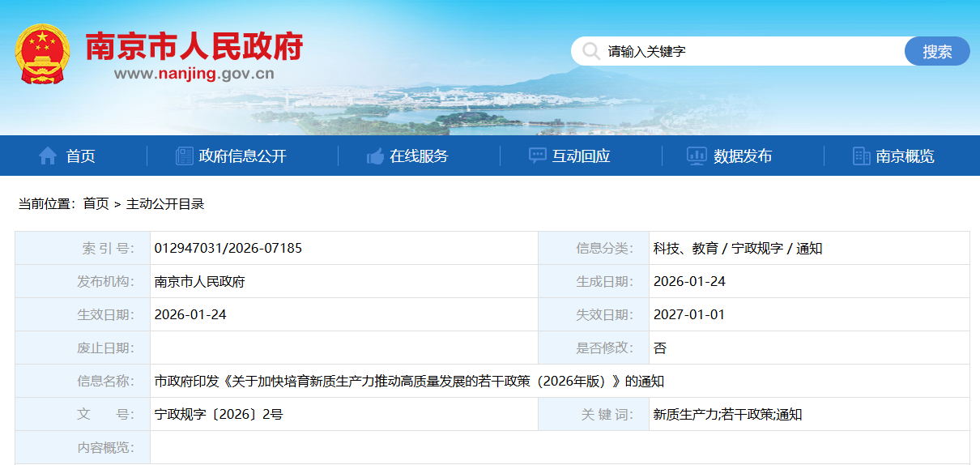This screenshot has height=465, width=980.
Task: Click the expiry date 2027-01-01
Action: point(689,315)
